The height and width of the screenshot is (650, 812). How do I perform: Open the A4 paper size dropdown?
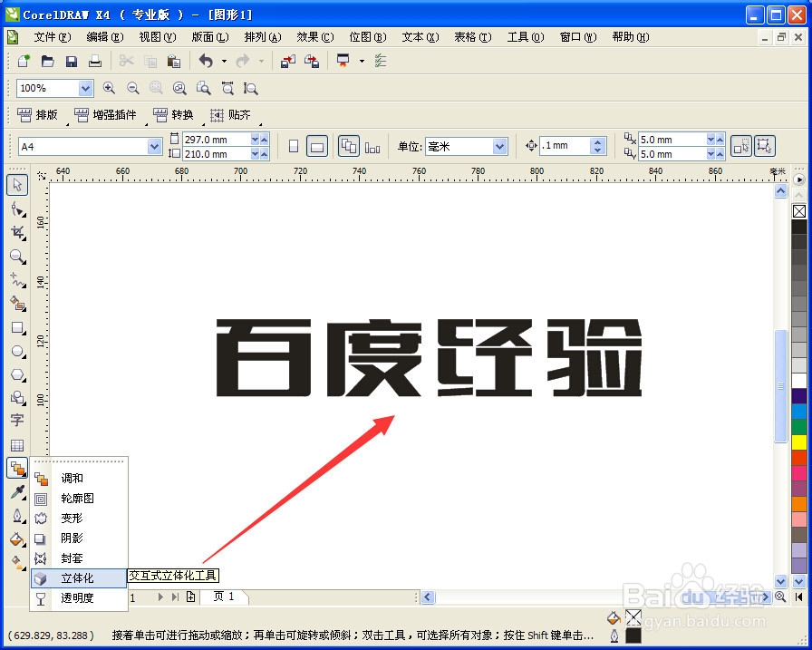[154, 147]
